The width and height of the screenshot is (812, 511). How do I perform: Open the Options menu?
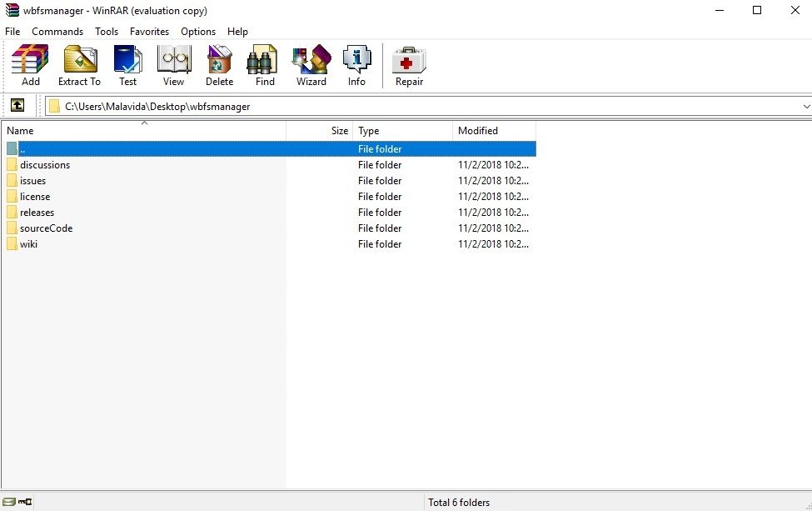tap(198, 32)
